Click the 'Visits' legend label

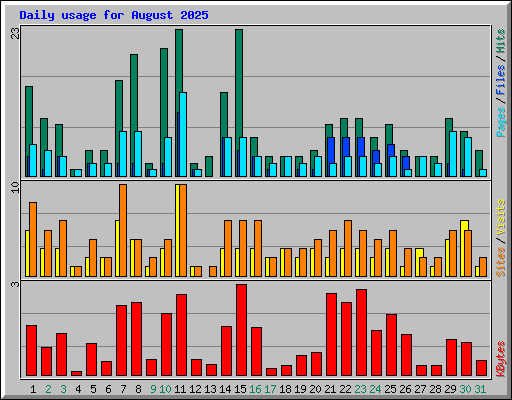click(500, 217)
